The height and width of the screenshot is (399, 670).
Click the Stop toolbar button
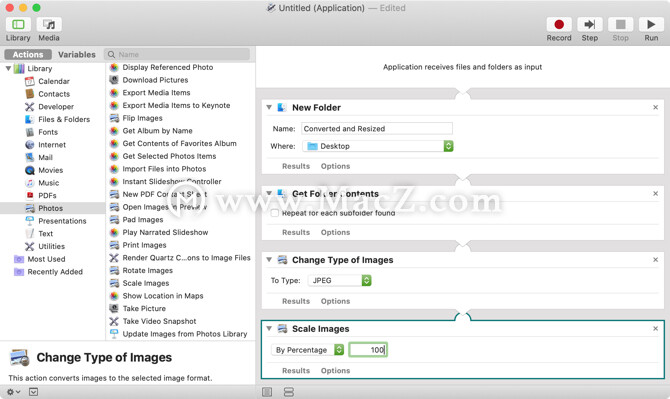[620, 25]
